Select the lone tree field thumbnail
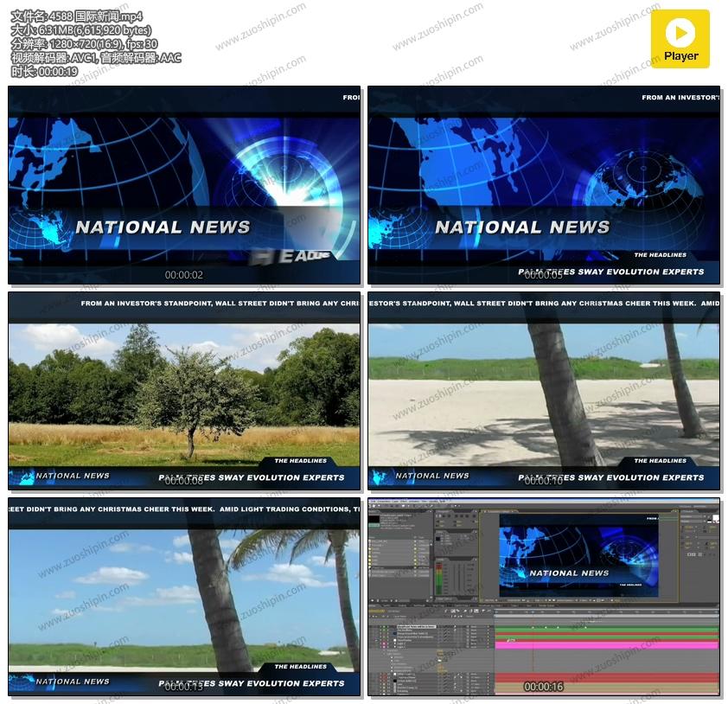 (x=184, y=391)
